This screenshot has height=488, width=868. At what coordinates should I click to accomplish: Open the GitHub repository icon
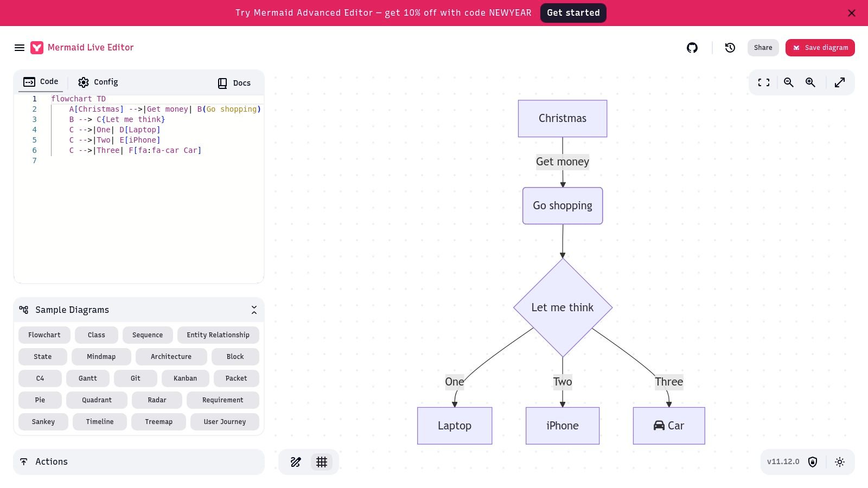pos(692,48)
